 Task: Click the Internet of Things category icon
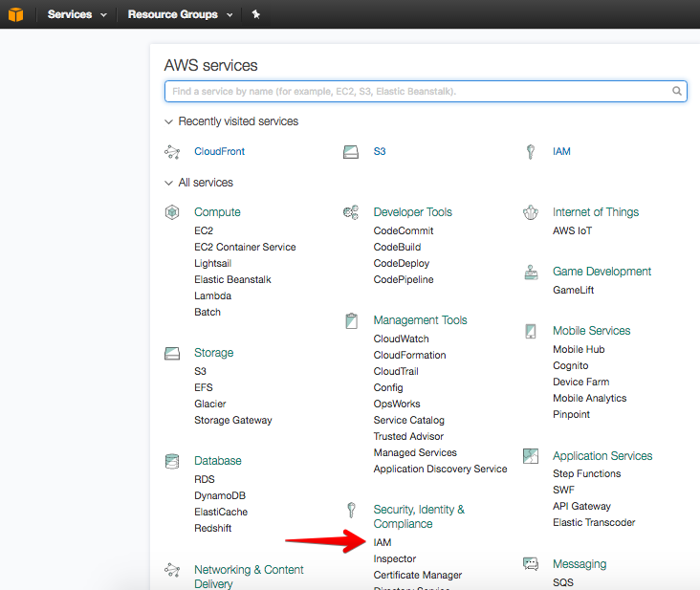point(531,212)
